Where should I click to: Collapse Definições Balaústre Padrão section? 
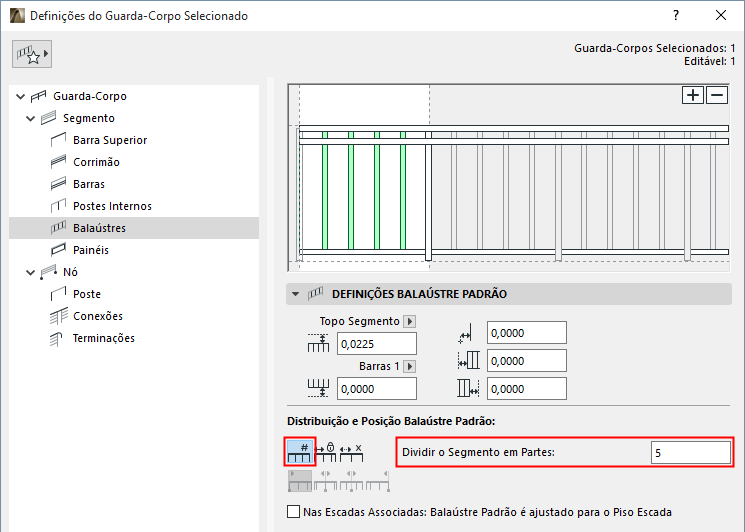coord(296,294)
